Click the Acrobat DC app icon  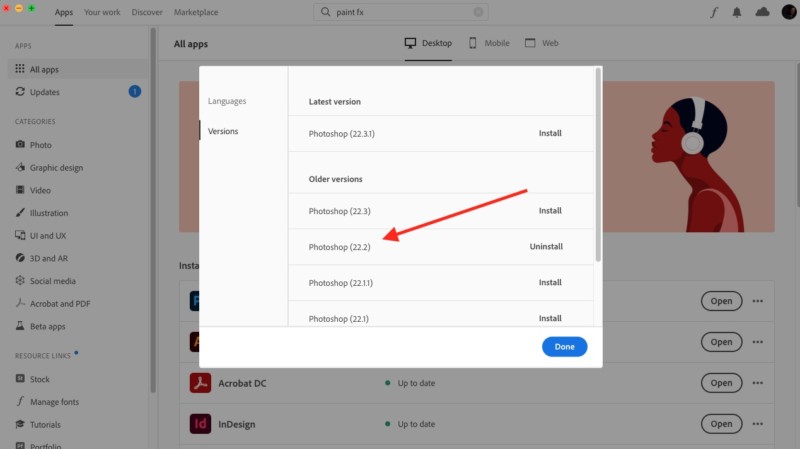pos(200,383)
